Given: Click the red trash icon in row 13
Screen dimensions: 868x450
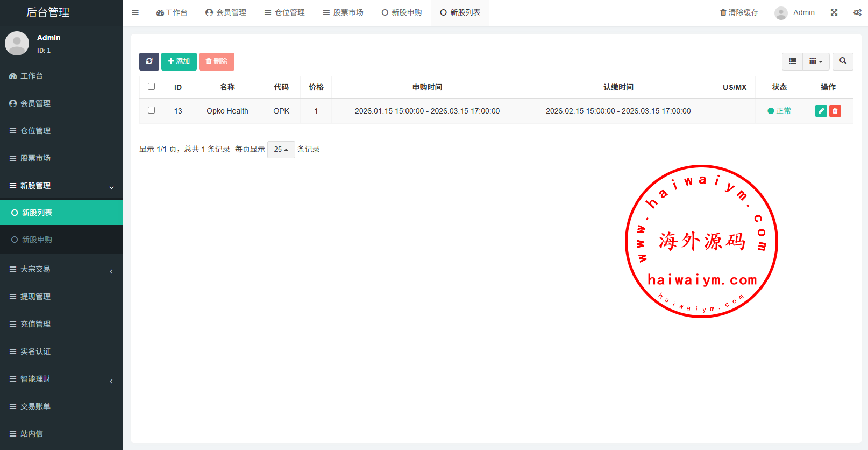Looking at the screenshot, I should (x=835, y=111).
